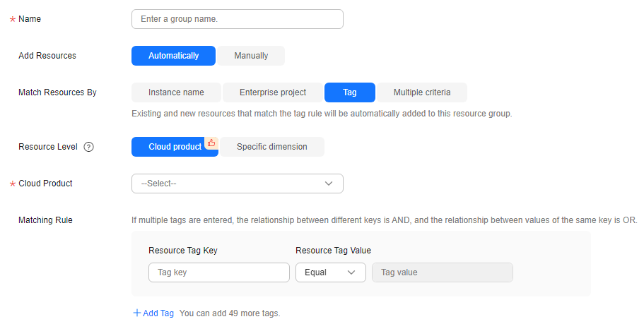The width and height of the screenshot is (644, 324).
Task: Focus the Enter a group name field
Action: point(238,19)
